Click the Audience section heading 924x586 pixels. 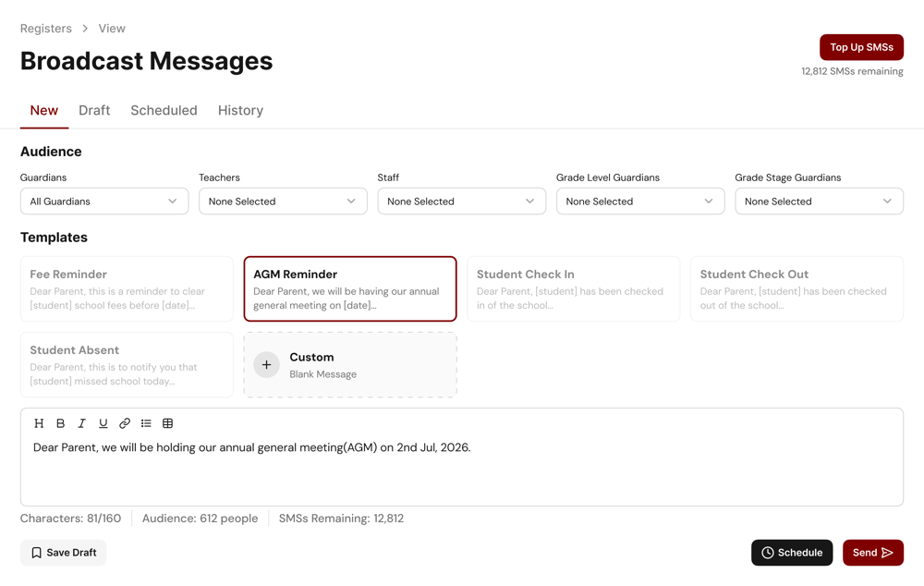click(51, 152)
